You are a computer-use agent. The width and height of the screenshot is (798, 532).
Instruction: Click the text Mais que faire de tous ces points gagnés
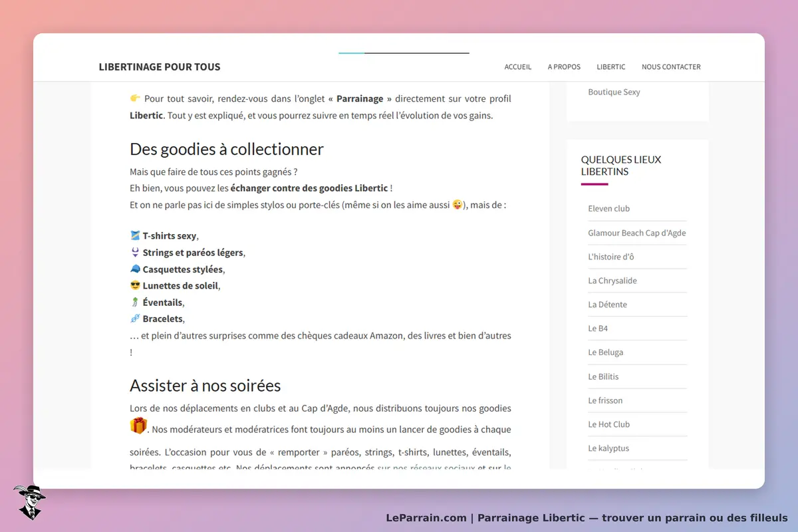(x=213, y=172)
